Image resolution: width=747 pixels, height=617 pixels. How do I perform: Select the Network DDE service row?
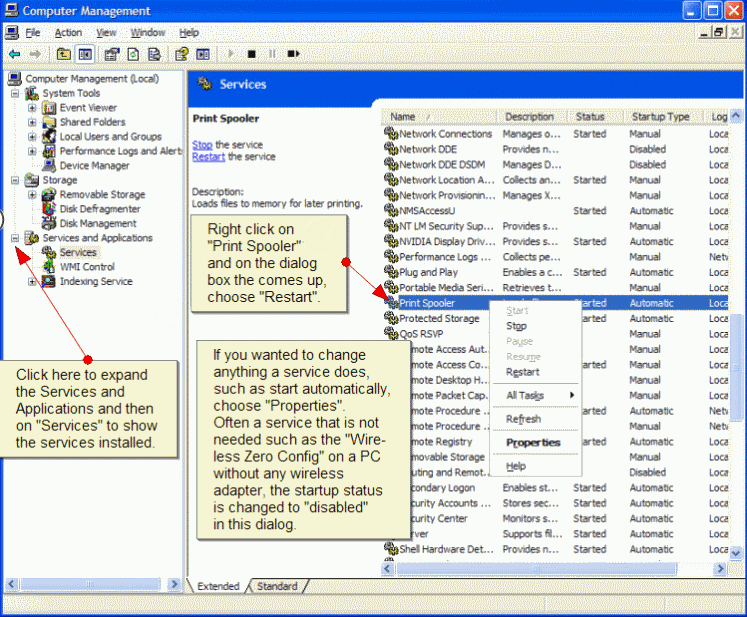[555, 149]
